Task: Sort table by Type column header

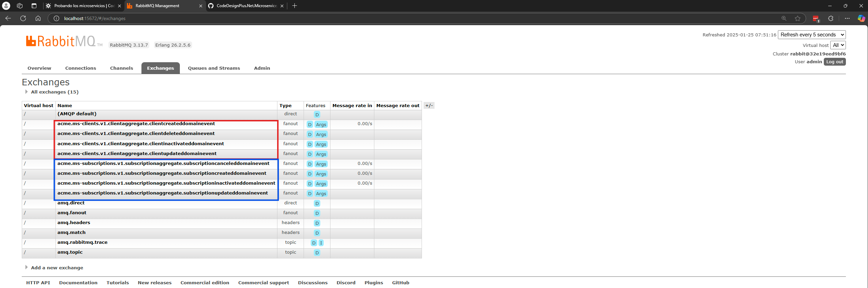Action: click(285, 105)
